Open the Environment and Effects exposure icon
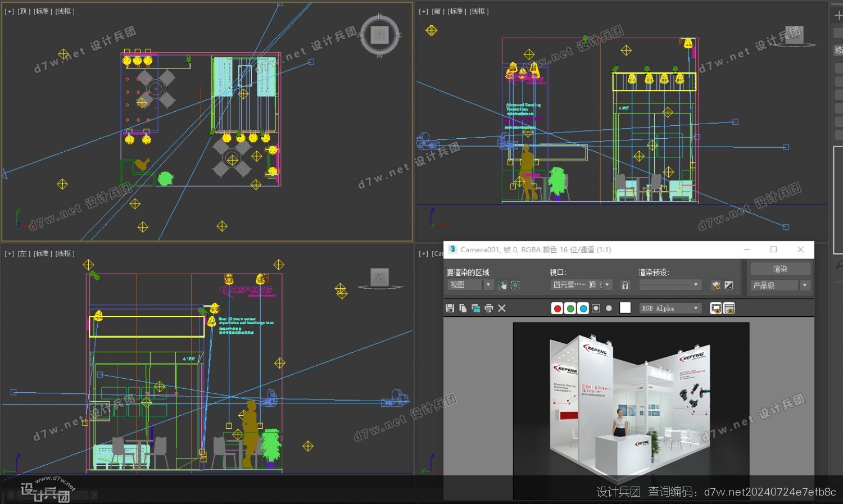The width and height of the screenshot is (843, 504). tap(729, 285)
